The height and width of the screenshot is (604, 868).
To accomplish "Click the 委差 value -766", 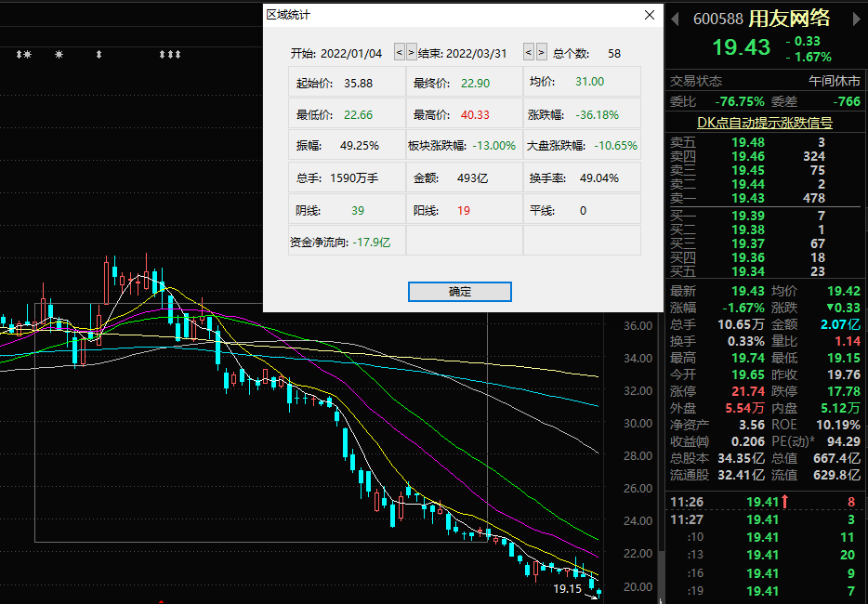I will tap(847, 101).
